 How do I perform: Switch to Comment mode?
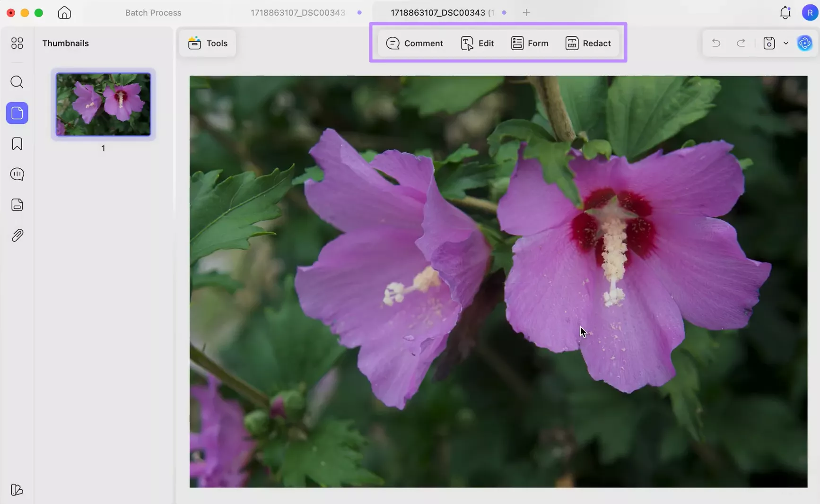414,43
